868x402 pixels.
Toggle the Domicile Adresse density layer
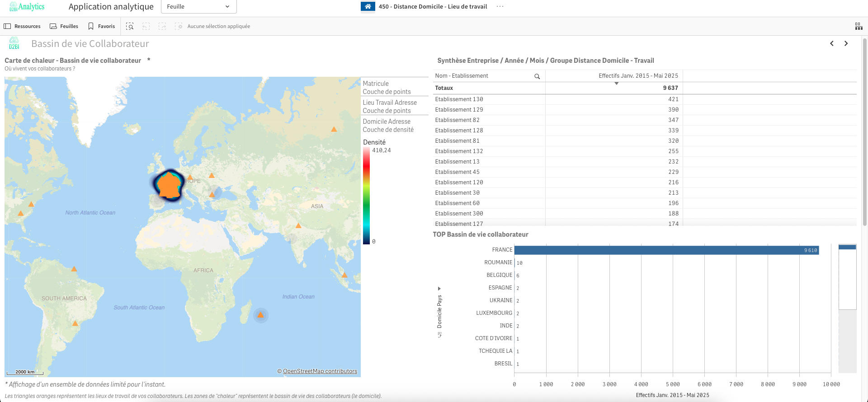coord(388,125)
